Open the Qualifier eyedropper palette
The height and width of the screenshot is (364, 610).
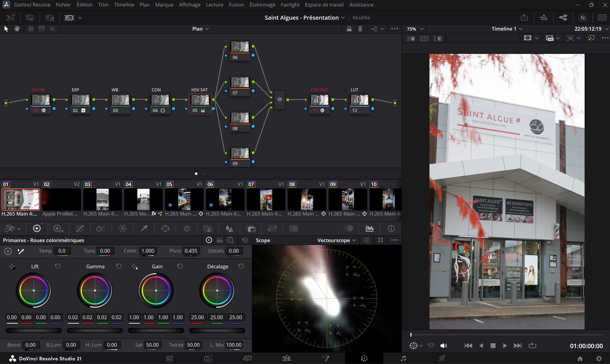click(144, 228)
